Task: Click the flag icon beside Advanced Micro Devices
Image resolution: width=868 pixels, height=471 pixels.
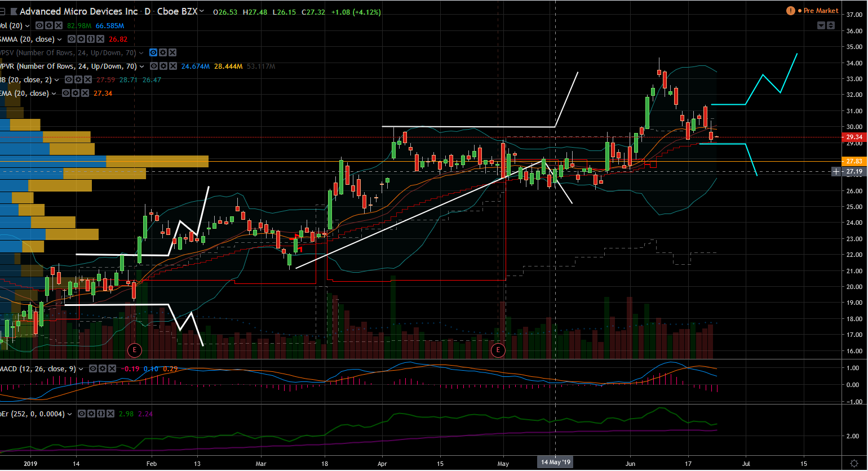Action: pos(14,11)
